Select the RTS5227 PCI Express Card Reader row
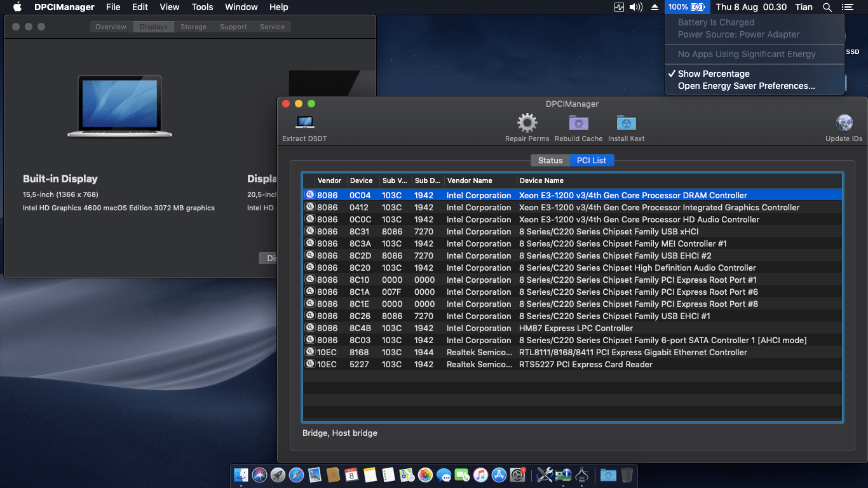The image size is (868, 488). pyautogui.click(x=573, y=364)
